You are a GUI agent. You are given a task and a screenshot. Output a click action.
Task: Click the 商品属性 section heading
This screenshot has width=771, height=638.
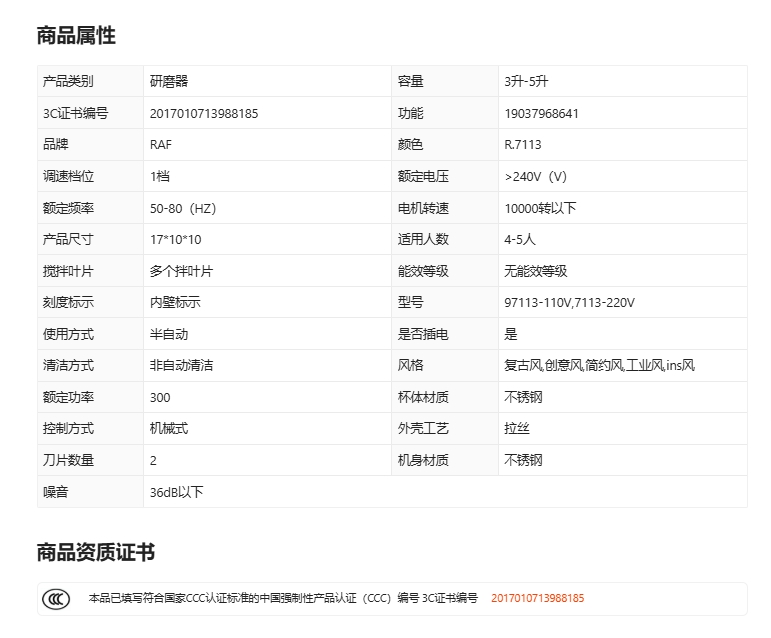[x=76, y=36]
